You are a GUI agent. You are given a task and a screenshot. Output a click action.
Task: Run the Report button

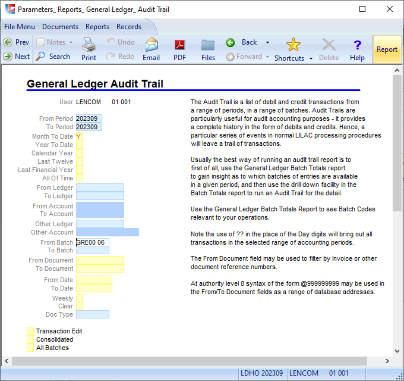(x=387, y=49)
